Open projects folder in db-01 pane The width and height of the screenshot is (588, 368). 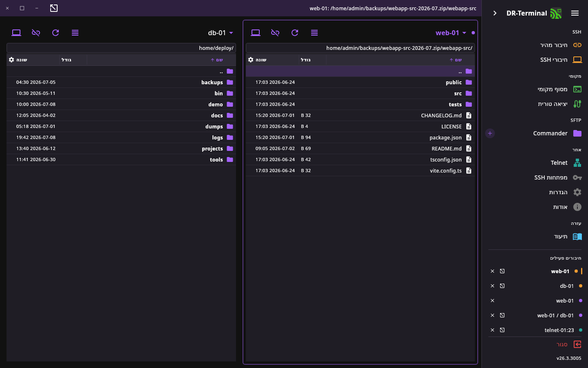pyautogui.click(x=121, y=148)
